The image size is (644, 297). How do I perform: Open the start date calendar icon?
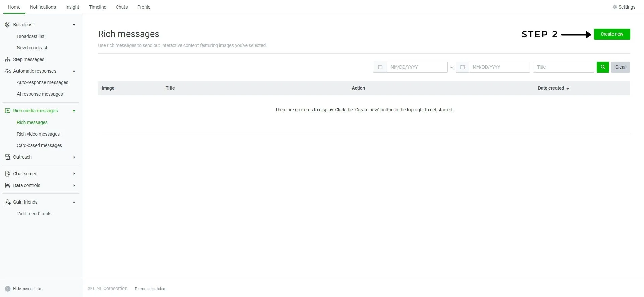point(380,67)
